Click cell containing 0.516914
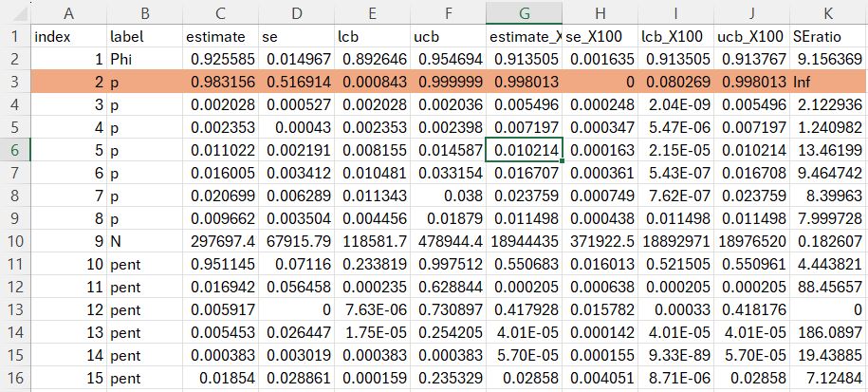The image size is (868, 392). pos(297,83)
